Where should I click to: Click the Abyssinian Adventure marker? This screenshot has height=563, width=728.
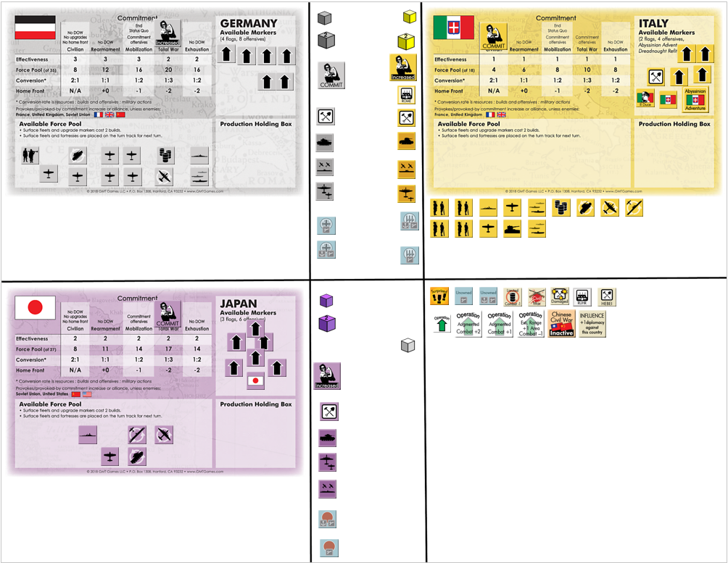click(x=695, y=99)
